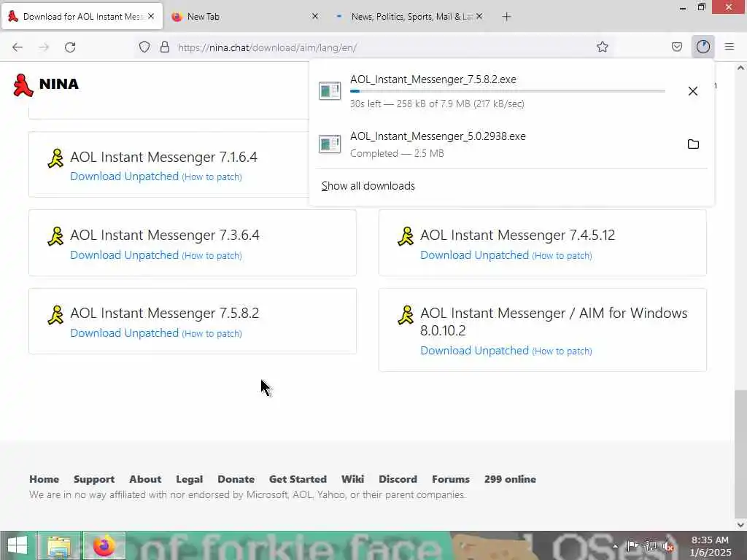Image resolution: width=747 pixels, height=560 pixels.
Task: Close the News, Politics, Sports tab
Action: 479,16
